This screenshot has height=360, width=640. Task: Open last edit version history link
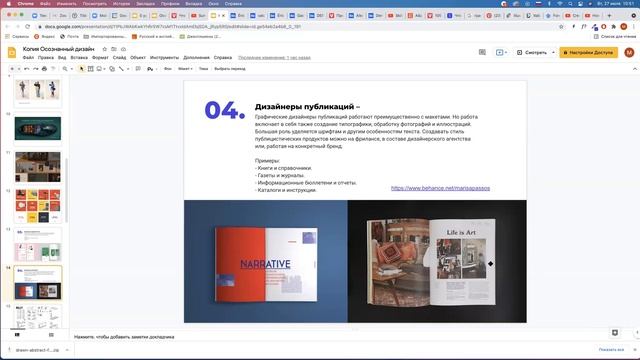click(x=274, y=58)
